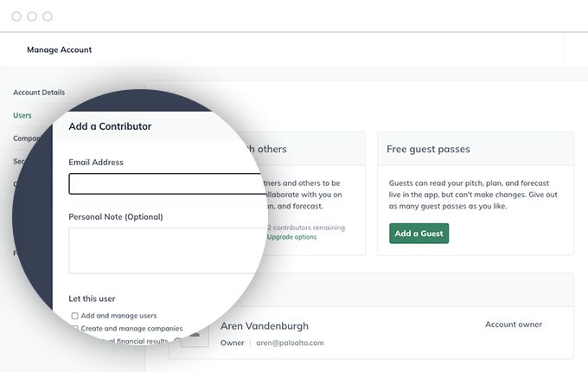Click the third window control circle

pos(48,16)
